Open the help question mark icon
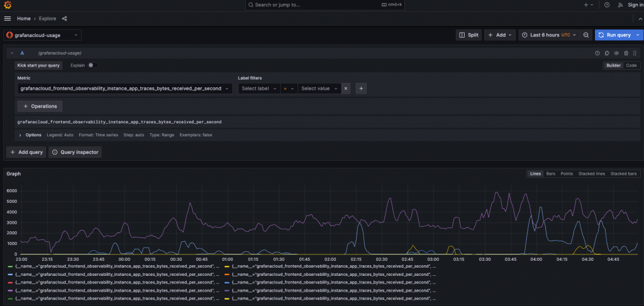Screen dimensions: 644x306 click(607, 5)
